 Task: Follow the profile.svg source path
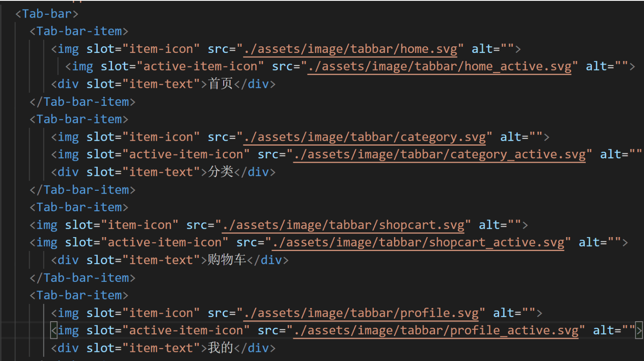pyautogui.click(x=360, y=313)
